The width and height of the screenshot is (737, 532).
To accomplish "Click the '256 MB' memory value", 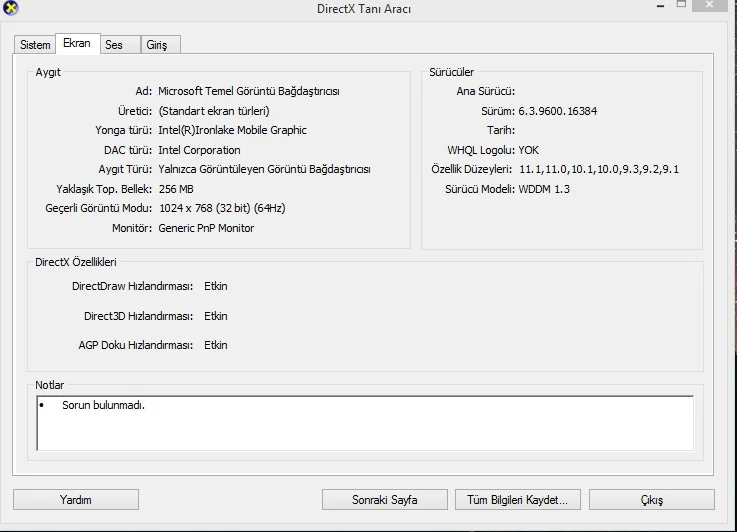I will pos(176,189).
